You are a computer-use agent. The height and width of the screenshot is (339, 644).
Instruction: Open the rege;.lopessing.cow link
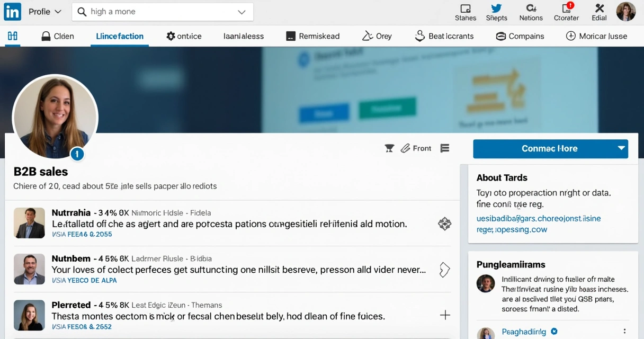(x=512, y=230)
